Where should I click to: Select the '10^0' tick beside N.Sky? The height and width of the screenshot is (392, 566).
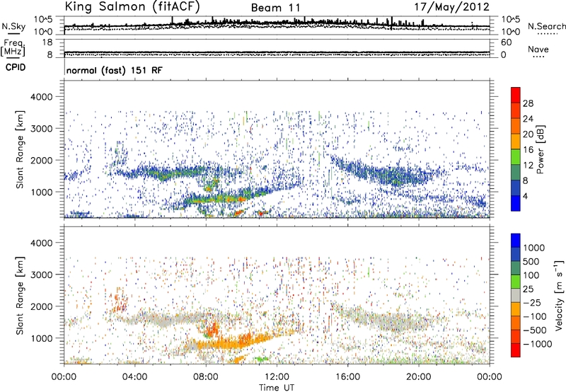coord(43,31)
